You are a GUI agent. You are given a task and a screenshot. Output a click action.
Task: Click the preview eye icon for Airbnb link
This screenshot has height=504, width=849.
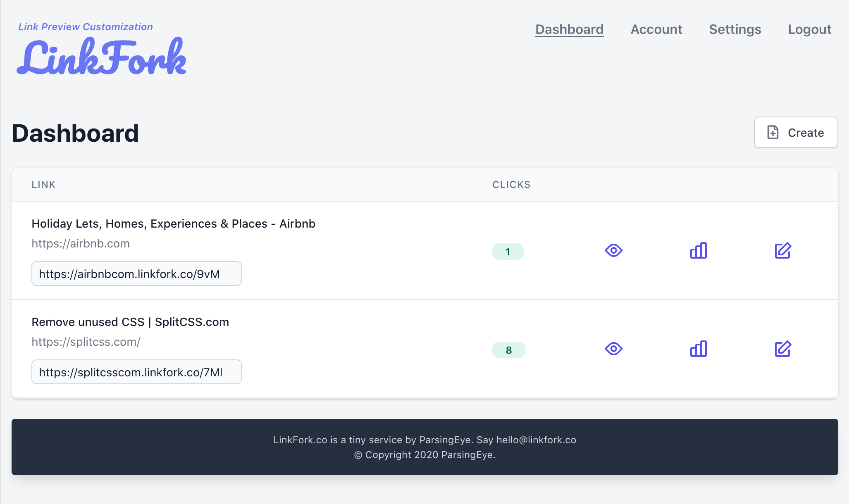click(x=613, y=250)
